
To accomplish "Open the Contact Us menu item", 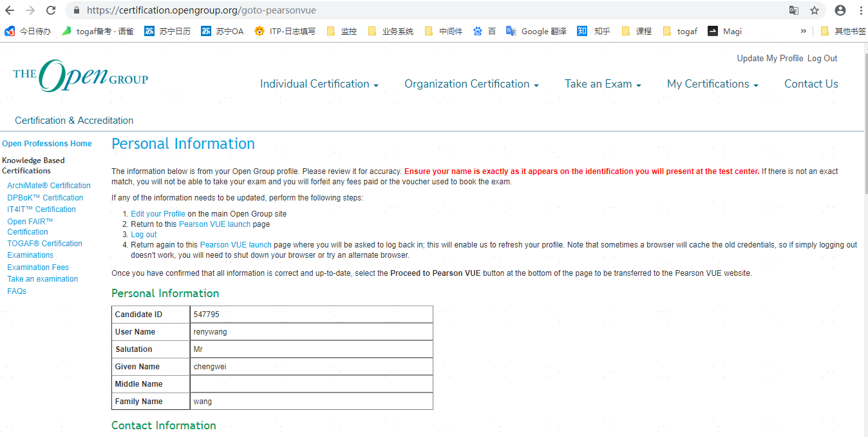I will [x=811, y=84].
